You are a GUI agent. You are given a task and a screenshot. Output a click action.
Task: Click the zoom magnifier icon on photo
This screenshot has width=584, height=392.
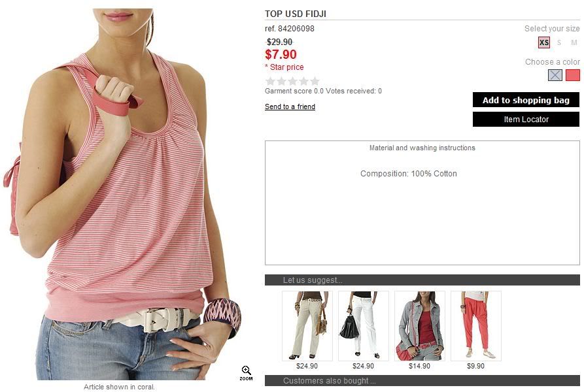coord(246,372)
